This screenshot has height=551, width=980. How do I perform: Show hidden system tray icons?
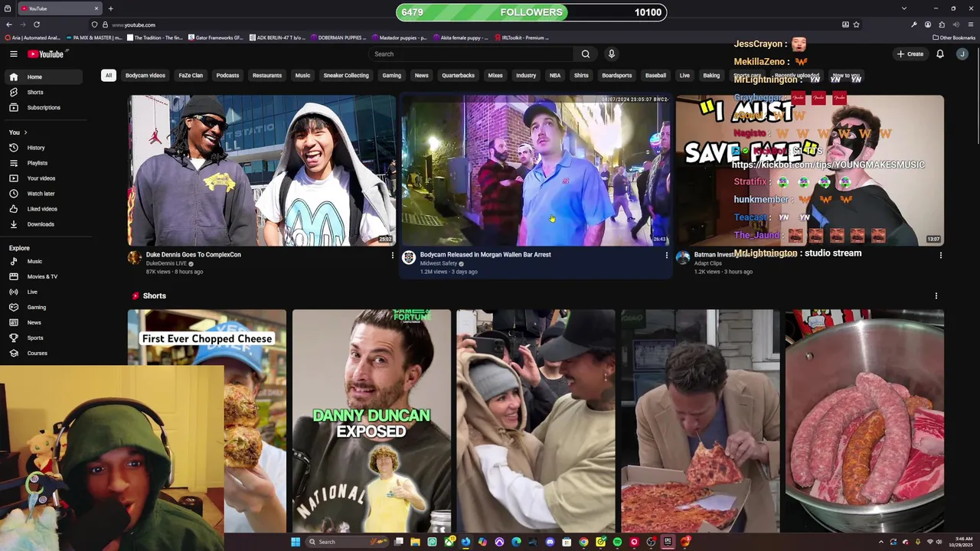[880, 542]
